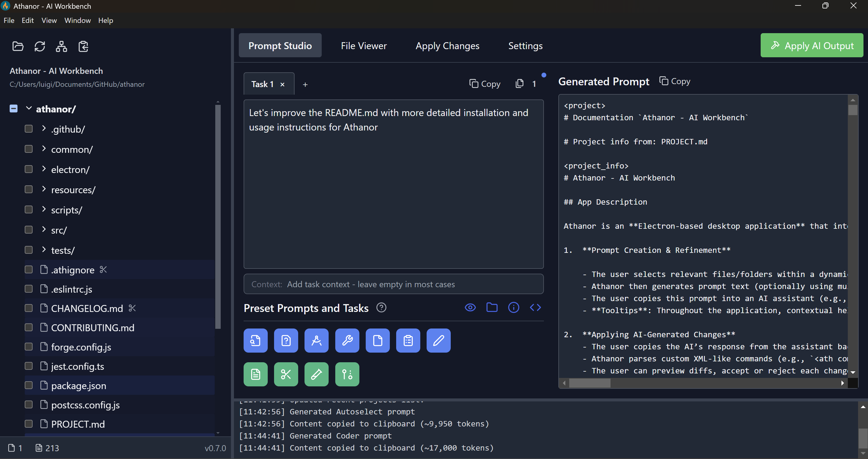
Task: Click the Apply AI Output button
Action: pos(812,46)
